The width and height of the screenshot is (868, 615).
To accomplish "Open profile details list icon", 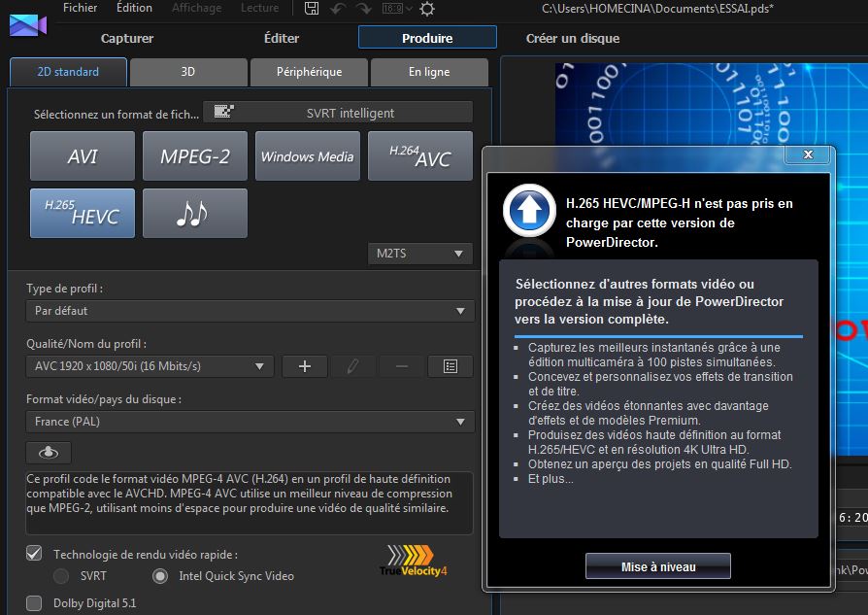I will pos(451,366).
